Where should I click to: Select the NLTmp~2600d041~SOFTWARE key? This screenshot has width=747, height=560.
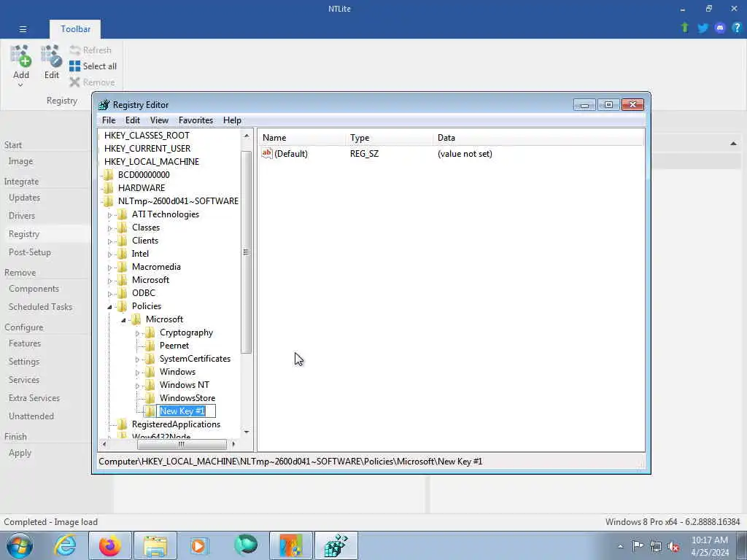(x=178, y=201)
